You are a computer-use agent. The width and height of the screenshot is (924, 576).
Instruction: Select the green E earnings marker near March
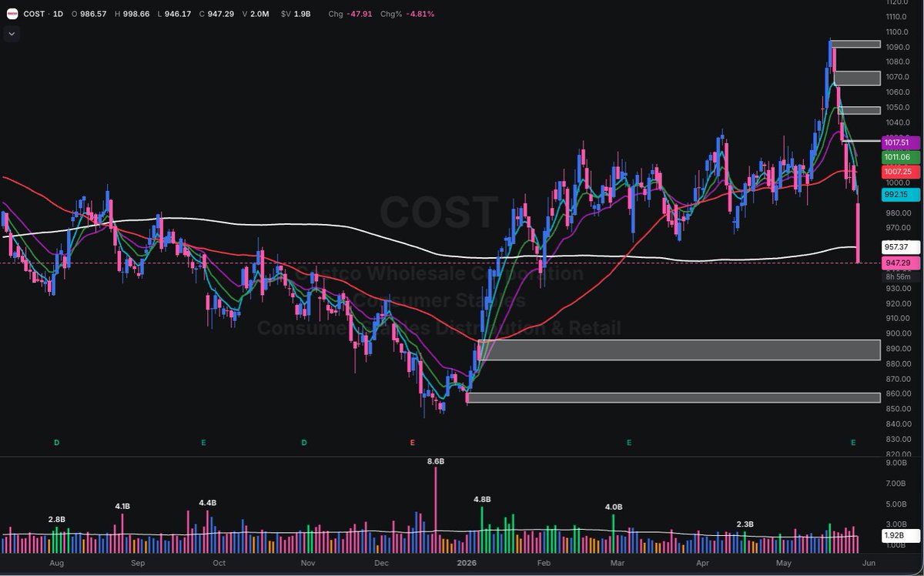[x=629, y=443]
